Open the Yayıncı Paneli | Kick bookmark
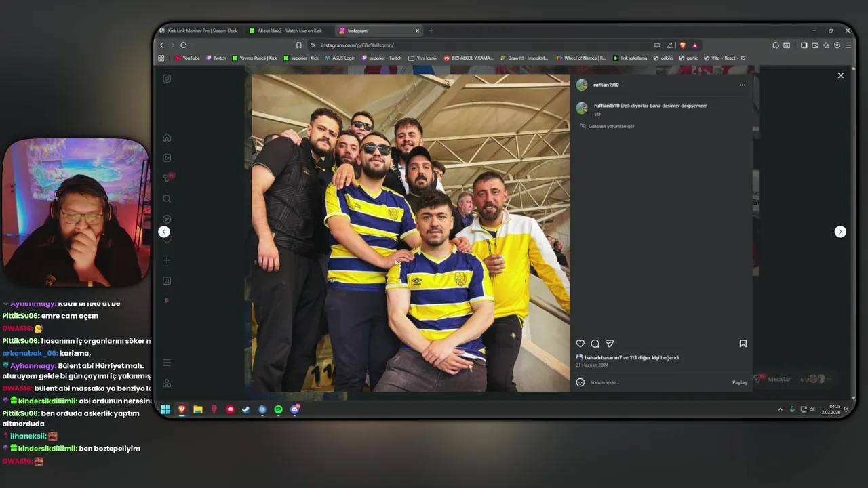The image size is (868, 488). pos(254,58)
